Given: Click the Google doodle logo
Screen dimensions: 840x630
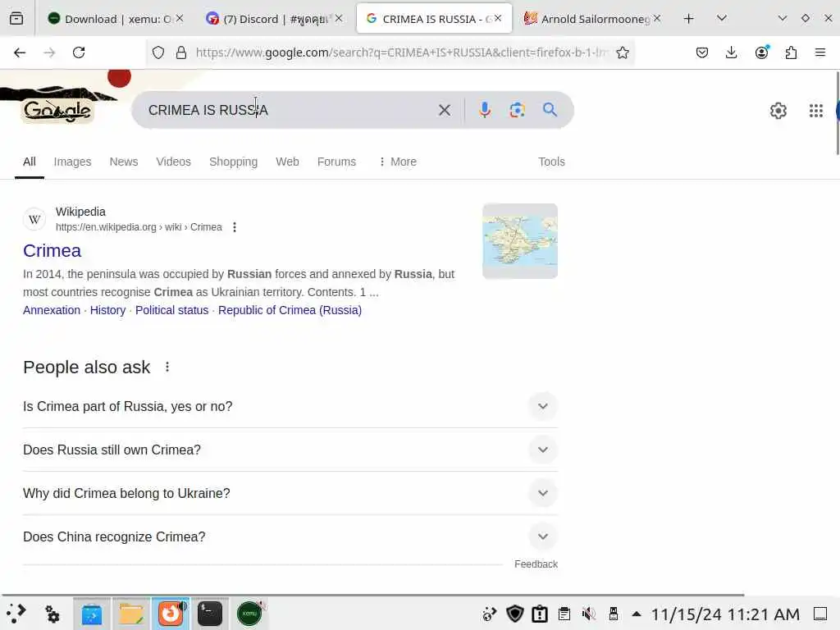Looking at the screenshot, I should click(x=57, y=111).
